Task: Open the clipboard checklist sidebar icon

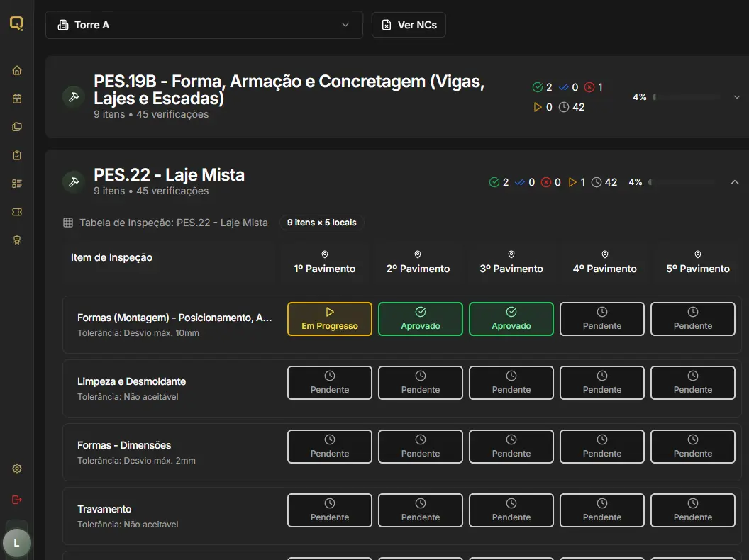Action: (17, 155)
